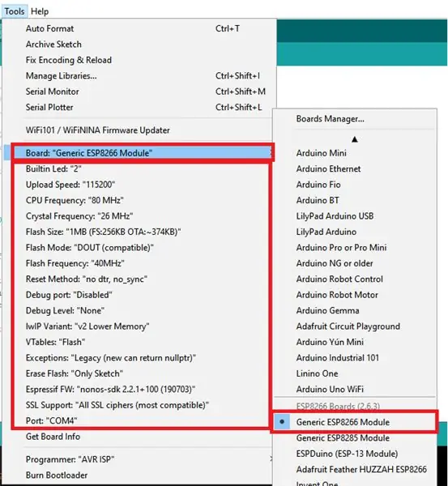Expand the SSL Support option
Image resolution: width=448 pixels, height=486 pixels.
coord(139,405)
